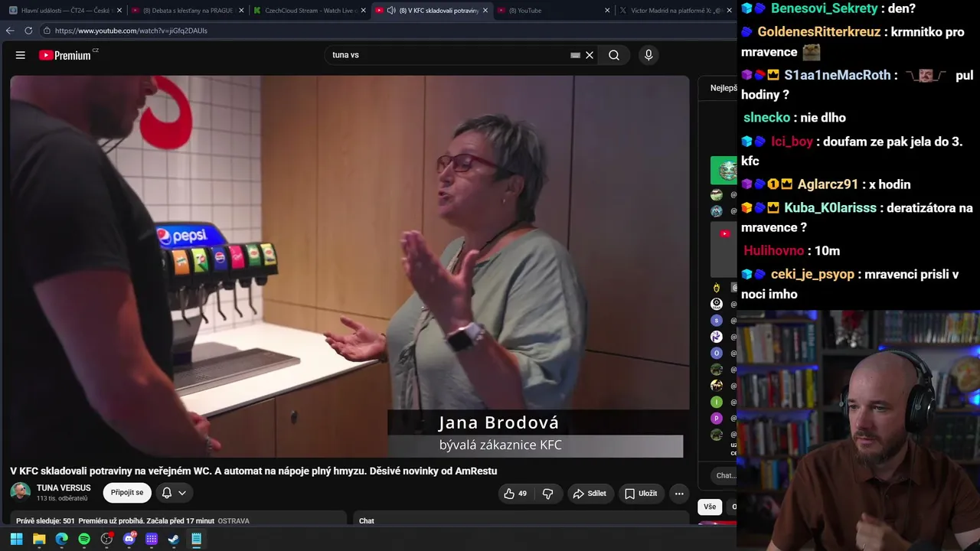Select the 'Vše' filter chip
This screenshot has width=980, height=551.
[710, 507]
